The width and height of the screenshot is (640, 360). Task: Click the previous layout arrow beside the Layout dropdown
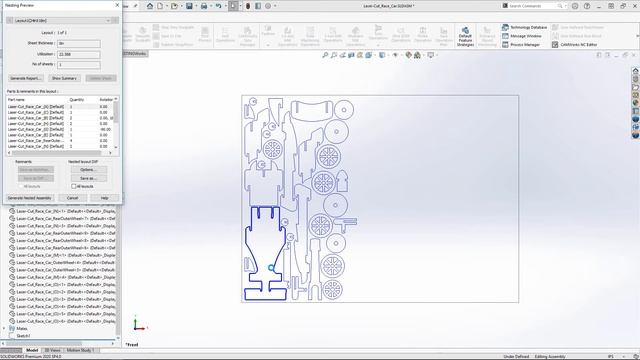pyautogui.click(x=9, y=20)
